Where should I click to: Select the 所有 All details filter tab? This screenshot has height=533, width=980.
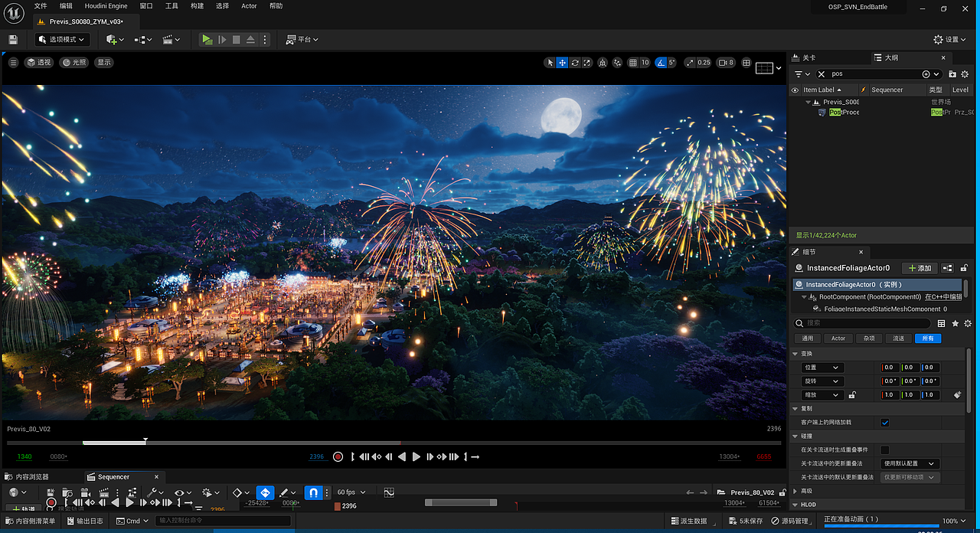(x=928, y=338)
